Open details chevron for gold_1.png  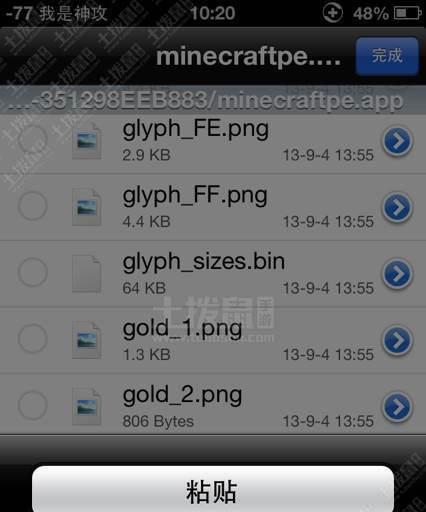pyautogui.click(x=397, y=340)
